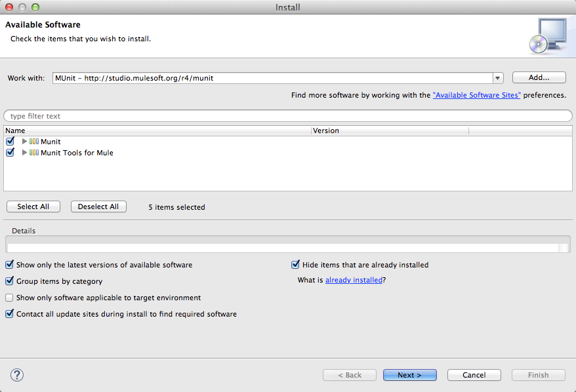The height and width of the screenshot is (392, 576).
Task: Click the Version column header
Action: (390, 130)
